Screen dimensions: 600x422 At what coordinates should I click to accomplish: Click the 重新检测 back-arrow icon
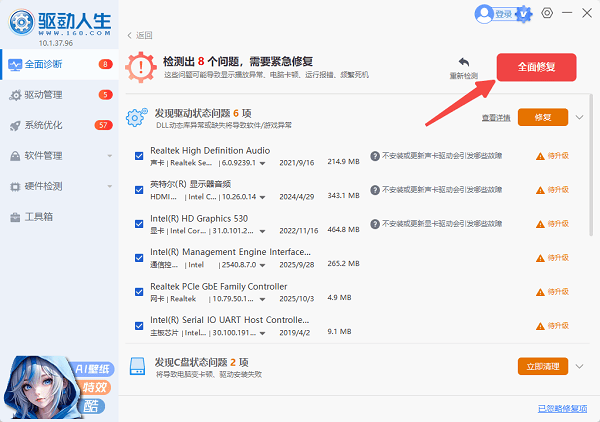point(464,62)
